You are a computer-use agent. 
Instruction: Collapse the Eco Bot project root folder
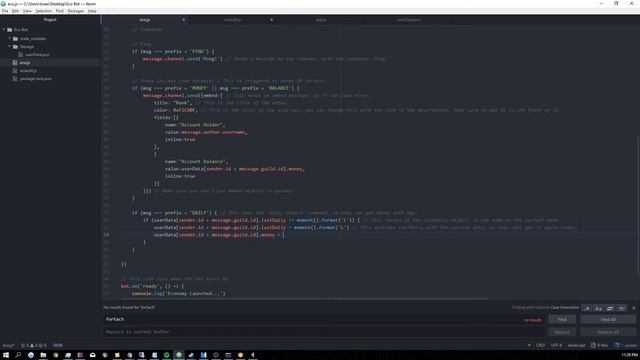pyautogui.click(x=4, y=30)
